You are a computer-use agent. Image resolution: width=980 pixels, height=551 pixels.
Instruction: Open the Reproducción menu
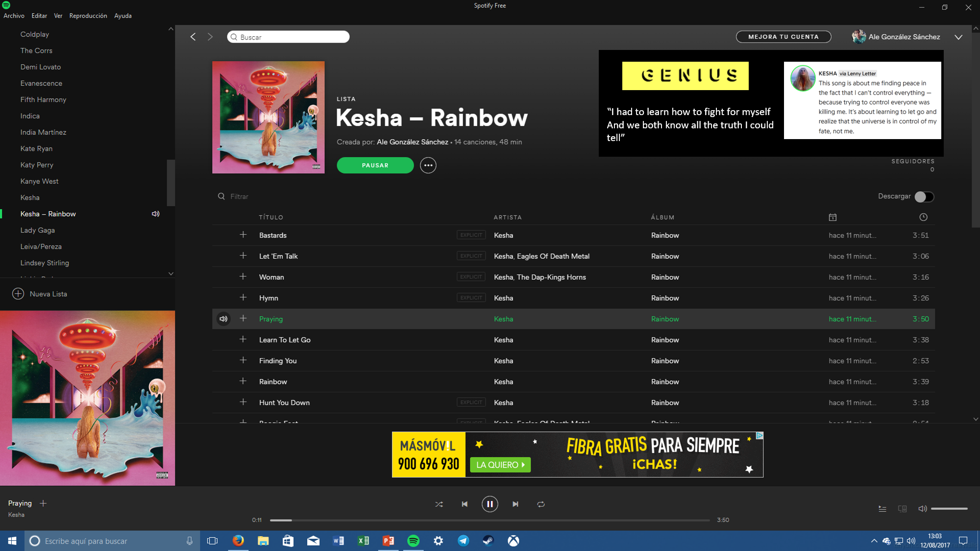tap(88, 16)
